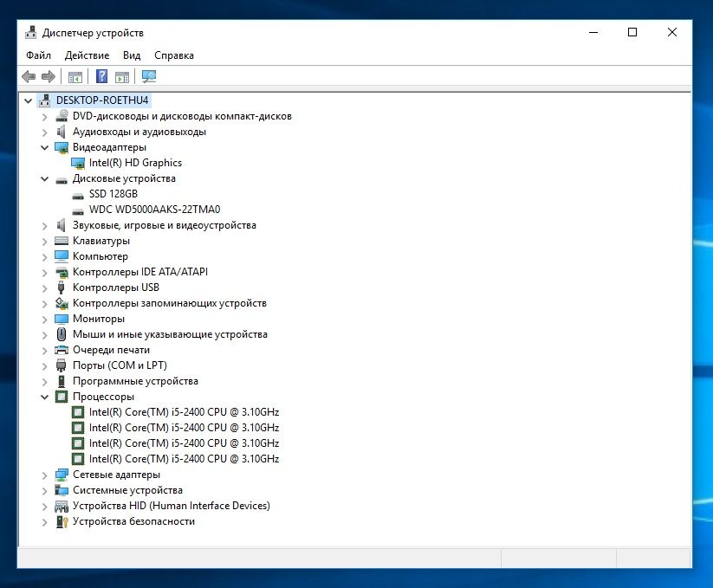This screenshot has height=588, width=713.
Task: Expand the Программные устройства category
Action: 44,382
